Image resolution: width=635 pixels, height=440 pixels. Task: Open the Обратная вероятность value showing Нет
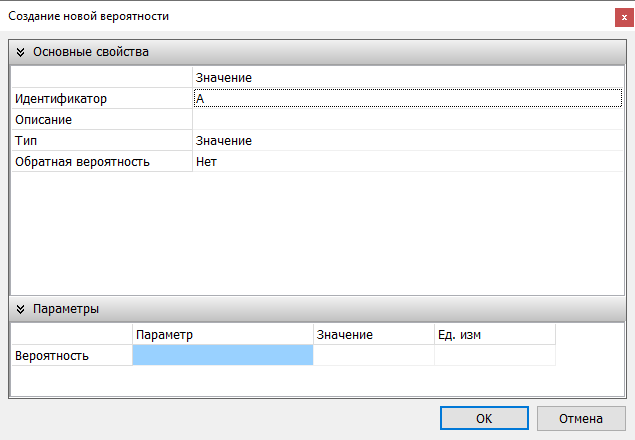point(406,162)
